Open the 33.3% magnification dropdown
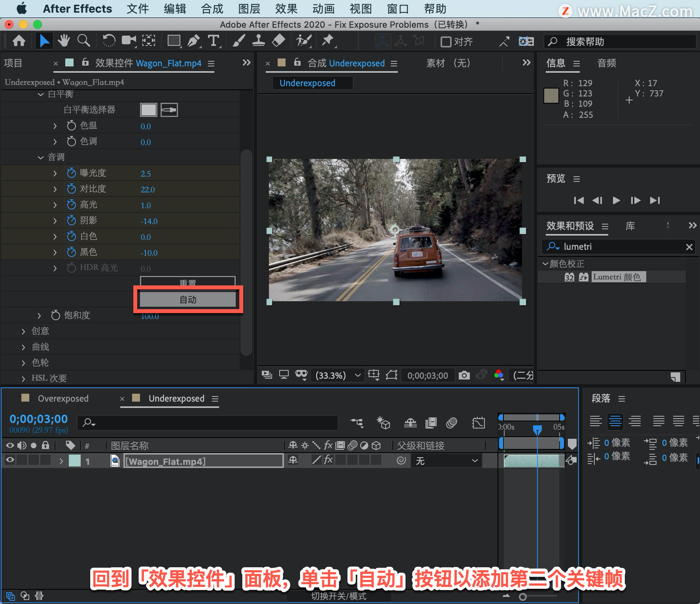 pos(337,375)
